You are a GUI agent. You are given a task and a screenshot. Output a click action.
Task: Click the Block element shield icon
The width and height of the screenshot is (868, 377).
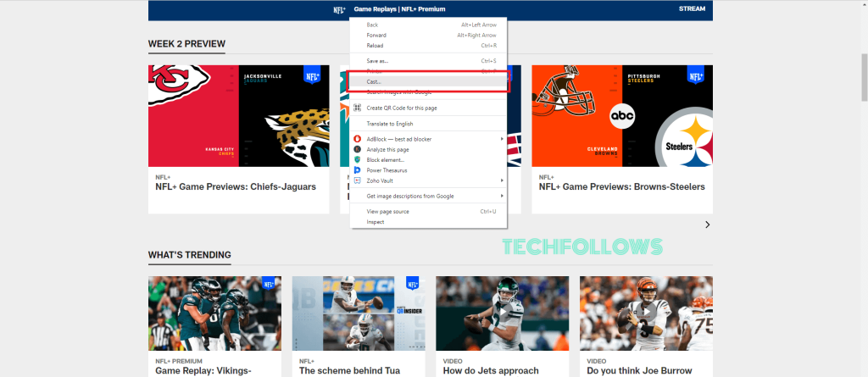(x=357, y=160)
